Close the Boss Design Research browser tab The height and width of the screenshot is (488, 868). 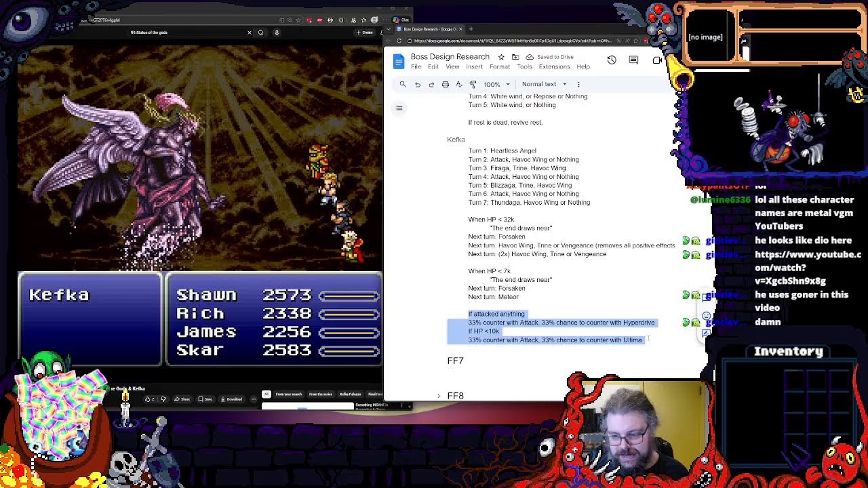(x=460, y=29)
